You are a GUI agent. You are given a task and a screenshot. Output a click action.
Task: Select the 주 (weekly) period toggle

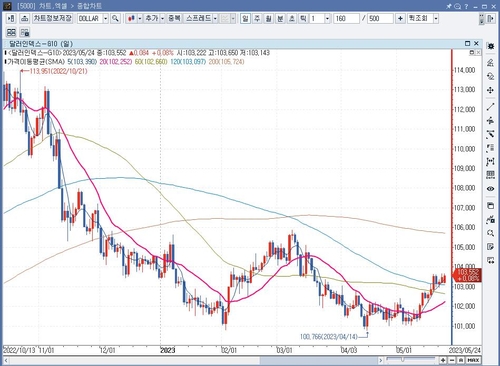257,18
